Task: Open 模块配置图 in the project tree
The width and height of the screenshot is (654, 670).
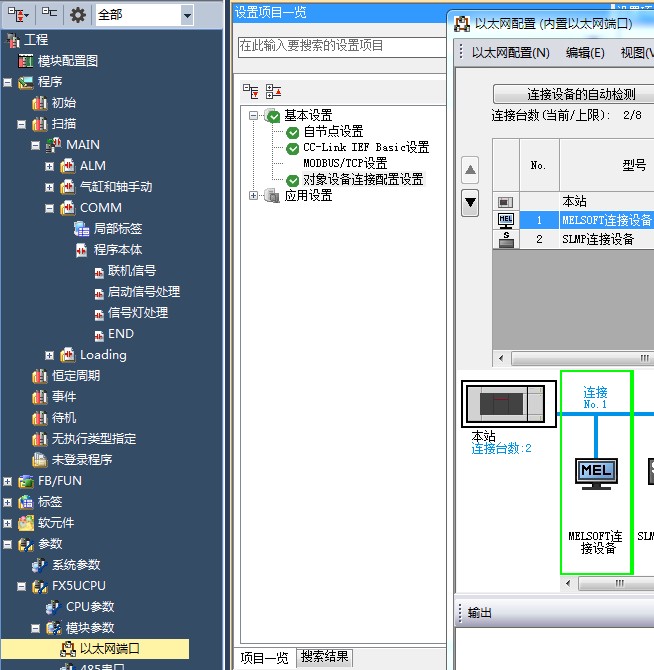Action: pyautogui.click(x=67, y=61)
